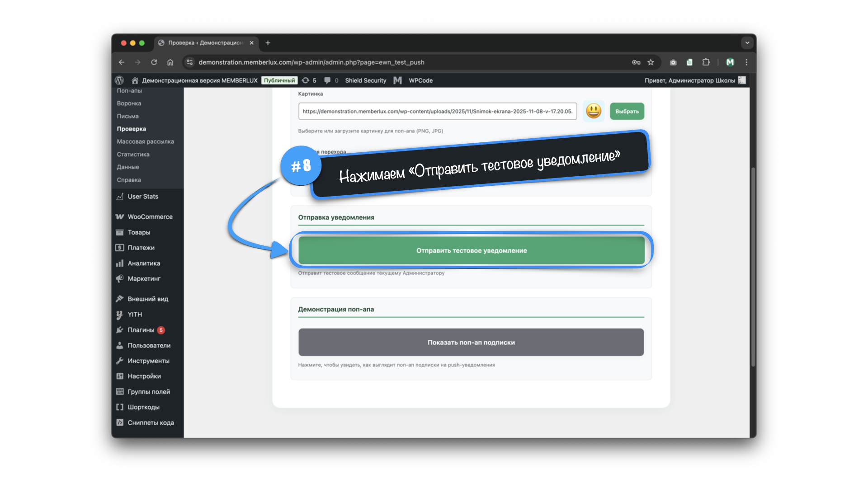This screenshot has width=868, height=488.
Task: Open comments bubble icon in admin bar
Action: coord(327,80)
